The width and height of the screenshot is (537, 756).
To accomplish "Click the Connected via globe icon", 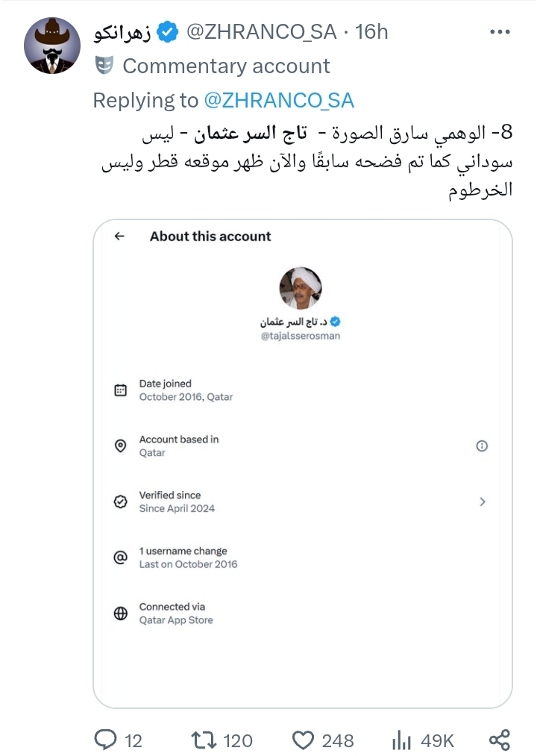I will [x=120, y=613].
